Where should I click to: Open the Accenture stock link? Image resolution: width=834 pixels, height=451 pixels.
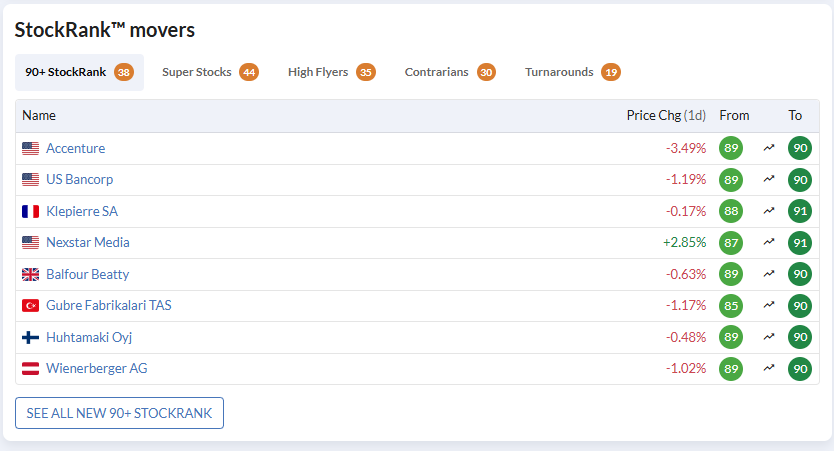76,148
